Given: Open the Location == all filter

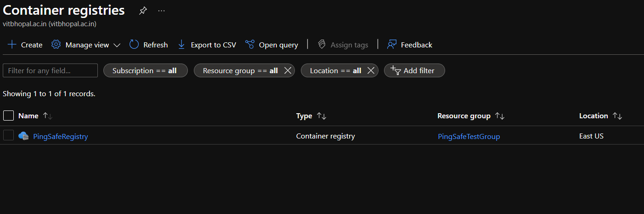Looking at the screenshot, I should (335, 70).
